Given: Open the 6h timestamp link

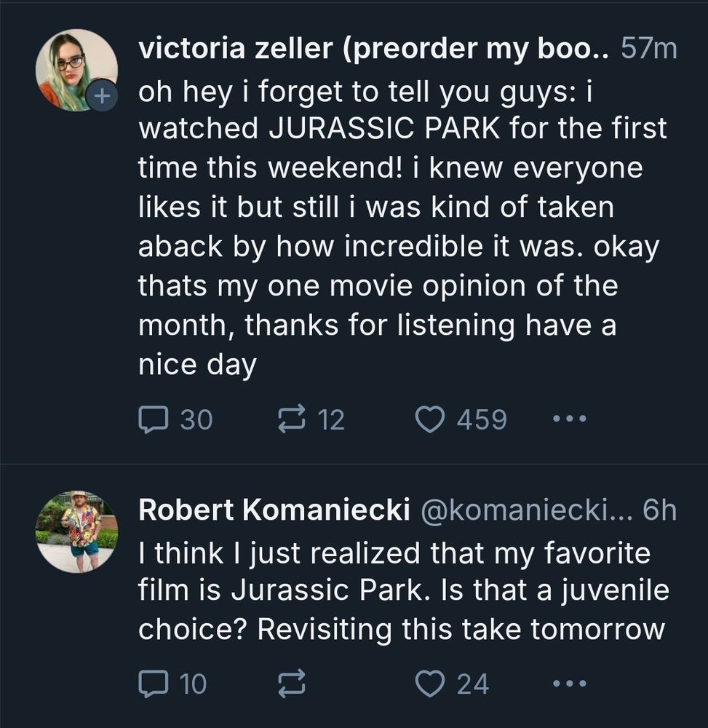Looking at the screenshot, I should [659, 510].
